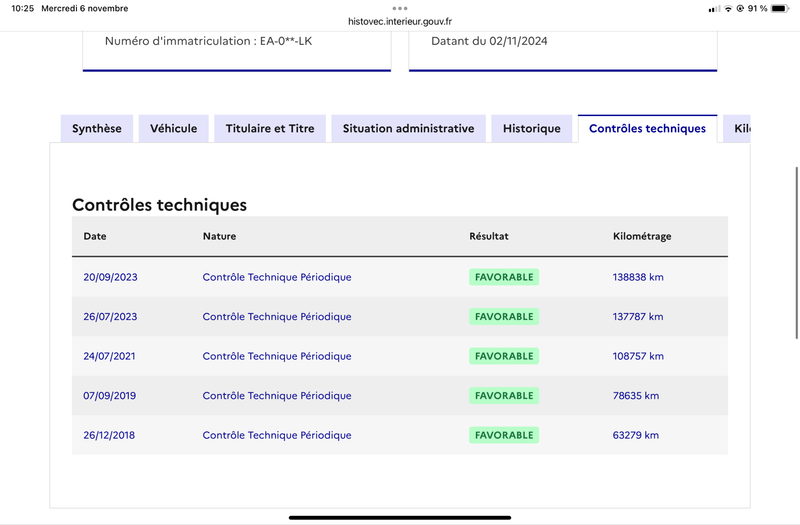Click the Date column header
This screenshot has width=800, height=525.
[95, 236]
